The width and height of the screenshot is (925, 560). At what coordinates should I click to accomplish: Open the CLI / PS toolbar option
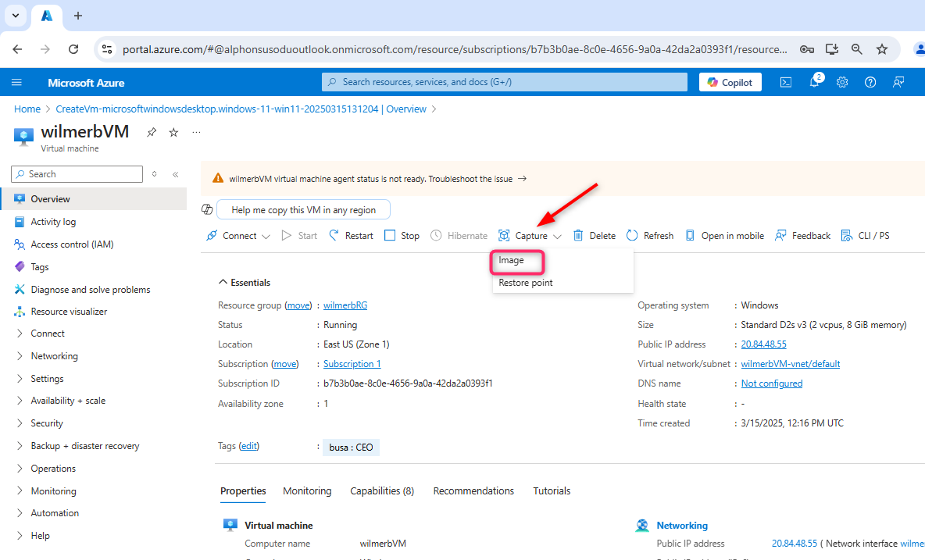(866, 236)
